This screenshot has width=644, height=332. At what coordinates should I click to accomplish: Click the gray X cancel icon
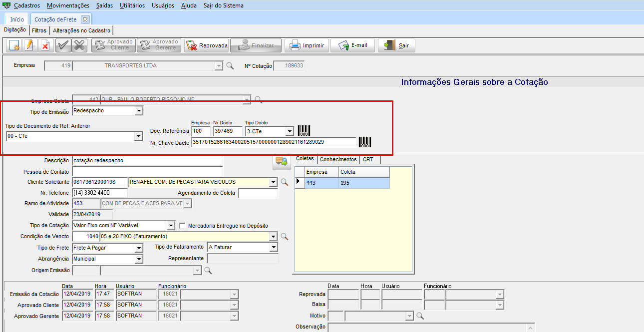pos(79,45)
